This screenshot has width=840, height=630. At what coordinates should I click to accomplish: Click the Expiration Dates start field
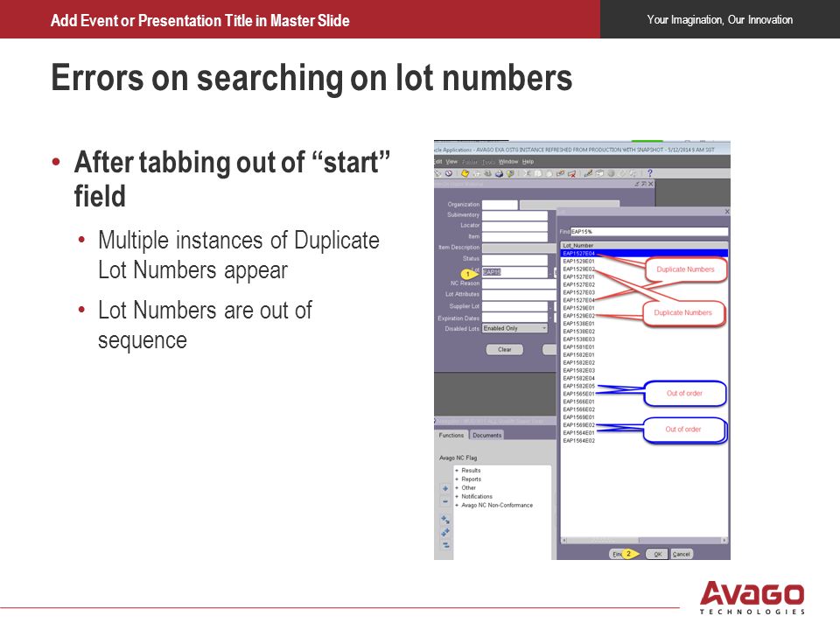click(x=514, y=318)
